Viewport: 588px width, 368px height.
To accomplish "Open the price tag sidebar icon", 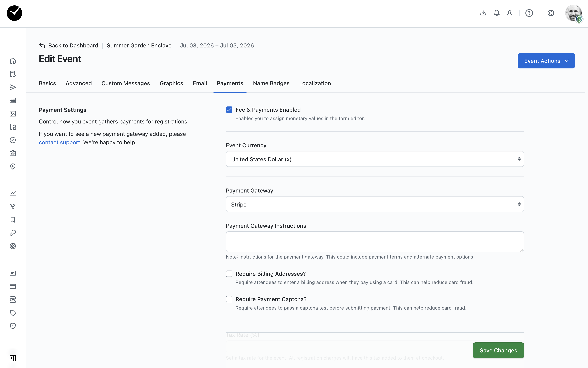I will (13, 313).
